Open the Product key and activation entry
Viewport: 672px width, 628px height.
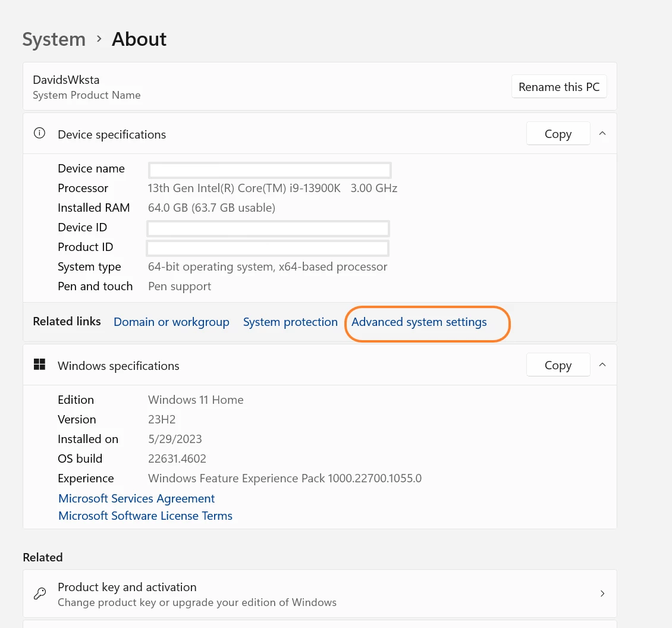320,594
